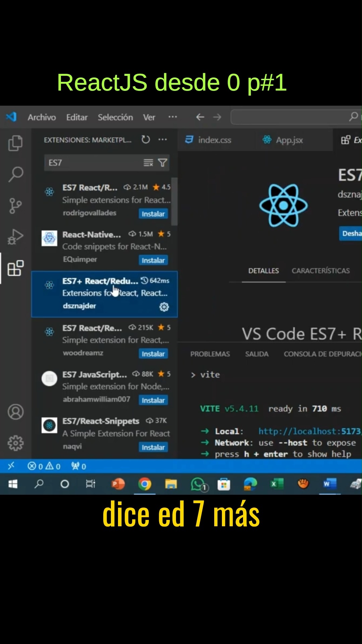
Task: Select the ES7+ React/Redux dsznajder item
Action: coord(104,294)
